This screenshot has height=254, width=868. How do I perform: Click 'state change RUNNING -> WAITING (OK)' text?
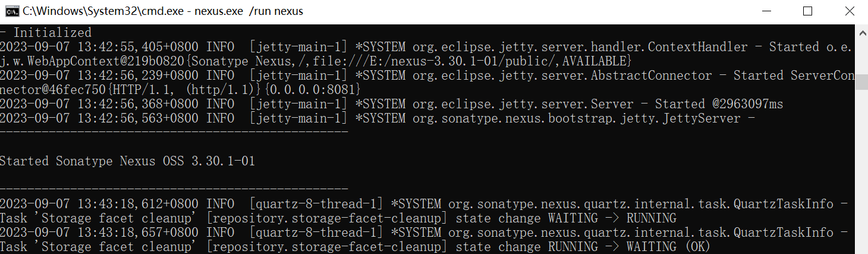tap(583, 247)
